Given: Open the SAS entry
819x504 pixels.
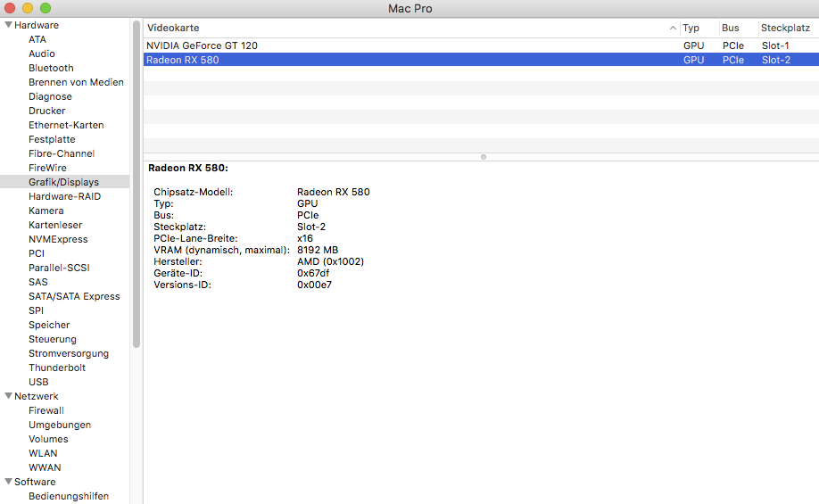Looking at the screenshot, I should pos(38,282).
